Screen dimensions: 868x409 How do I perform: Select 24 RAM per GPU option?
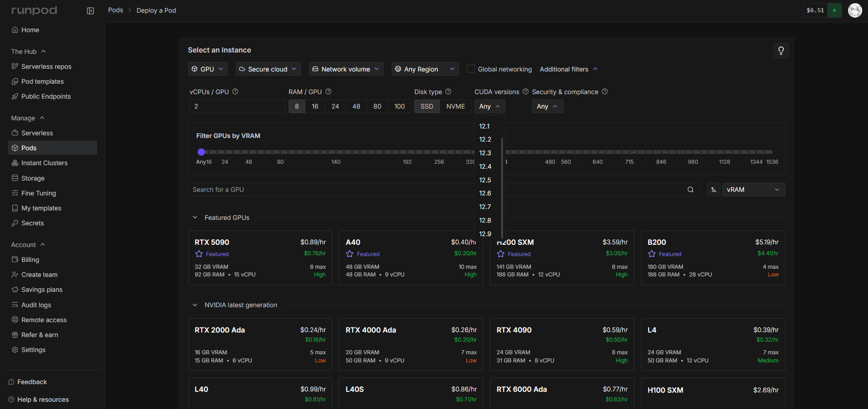335,106
